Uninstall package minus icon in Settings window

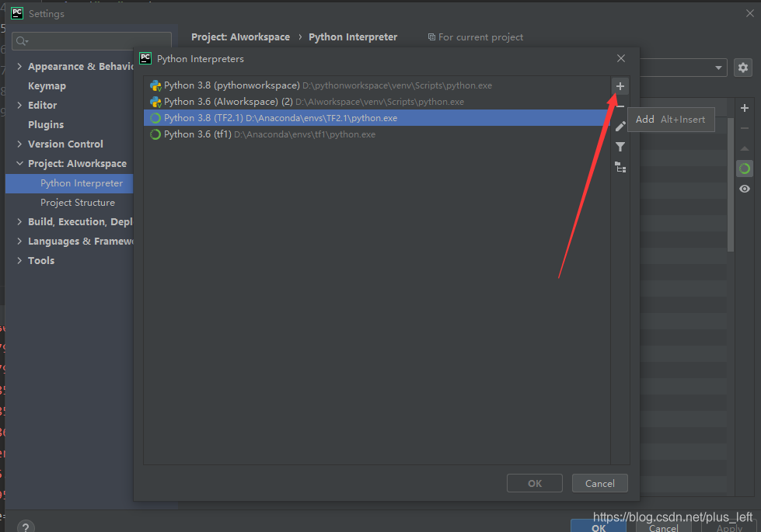[x=744, y=128]
